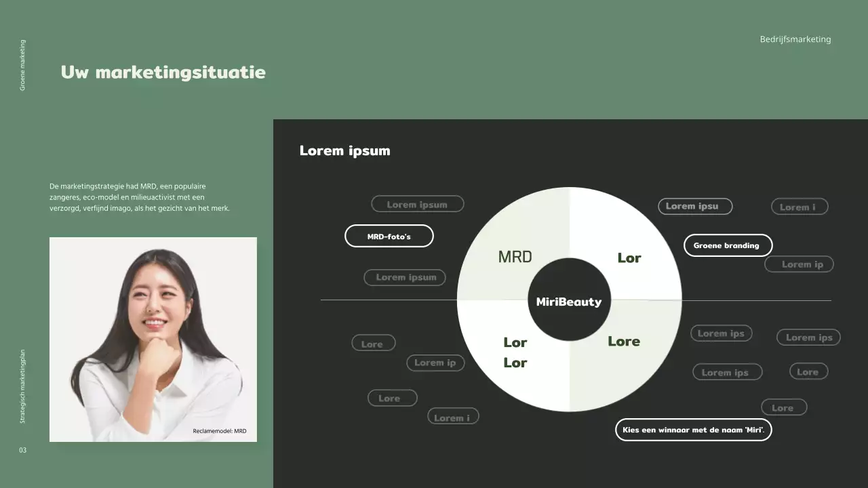The width and height of the screenshot is (868, 488).
Task: Click the 'Kies een winnaar' pill
Action: [x=693, y=430]
